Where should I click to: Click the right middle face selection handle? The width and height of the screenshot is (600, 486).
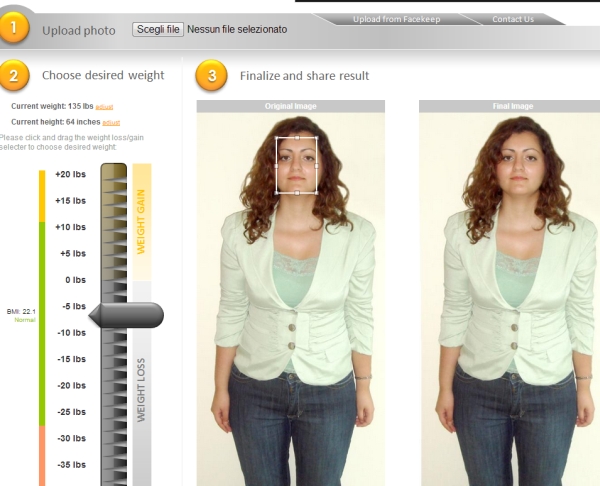[x=316, y=166]
